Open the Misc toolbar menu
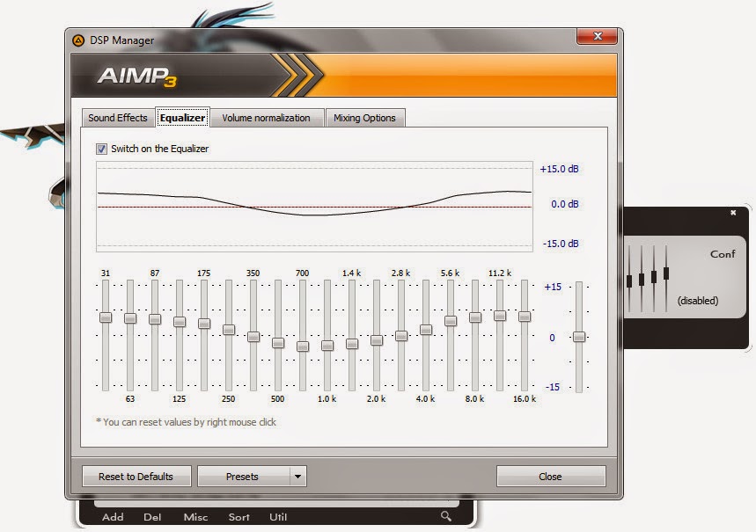Viewport: 756px width, 532px height. tap(195, 517)
